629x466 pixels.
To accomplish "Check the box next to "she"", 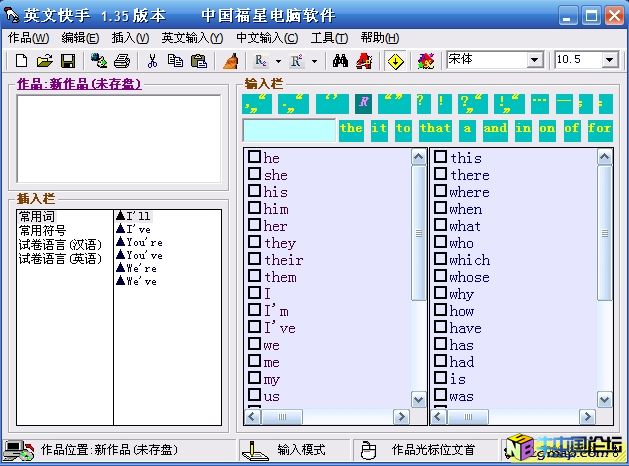I will click(x=254, y=174).
